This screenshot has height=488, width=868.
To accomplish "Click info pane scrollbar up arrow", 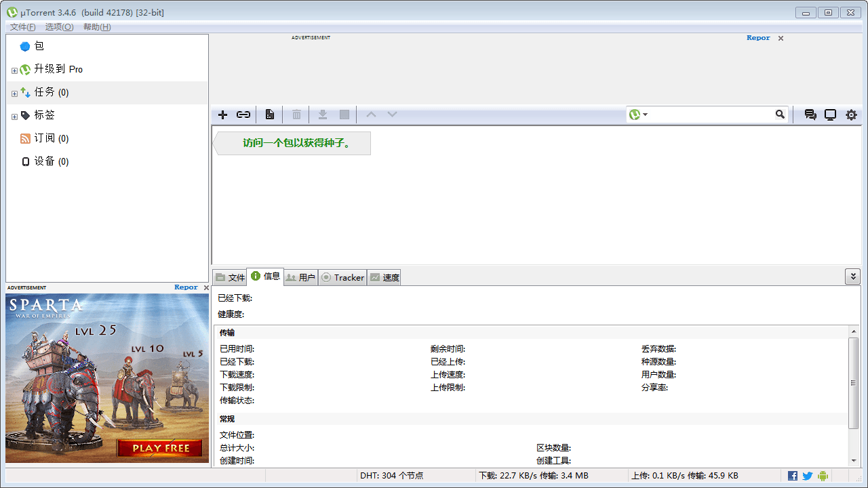I will [x=854, y=331].
